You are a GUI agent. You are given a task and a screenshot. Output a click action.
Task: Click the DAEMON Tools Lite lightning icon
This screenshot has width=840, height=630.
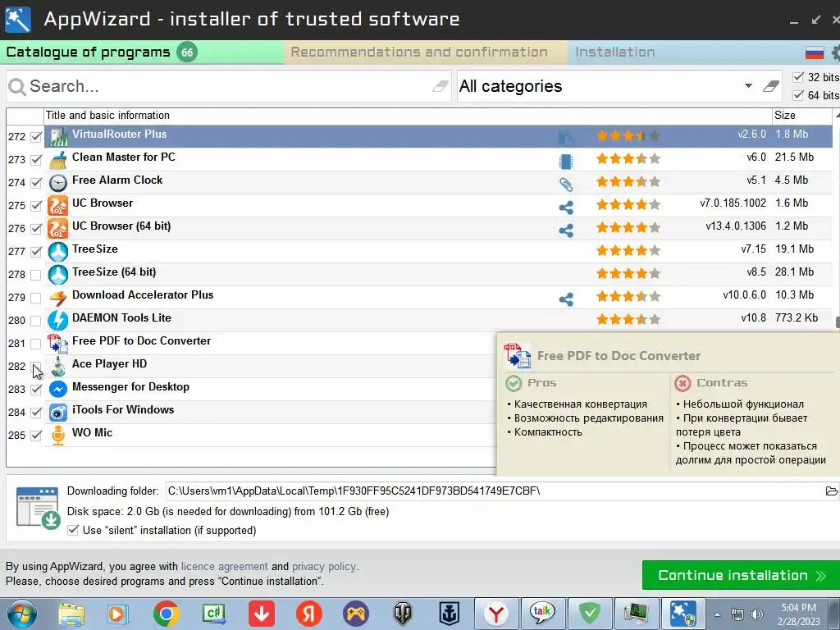pos(58,321)
